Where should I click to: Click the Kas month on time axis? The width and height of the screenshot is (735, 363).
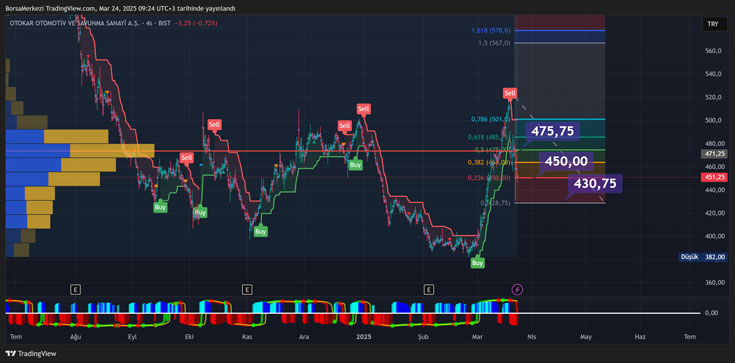click(247, 337)
